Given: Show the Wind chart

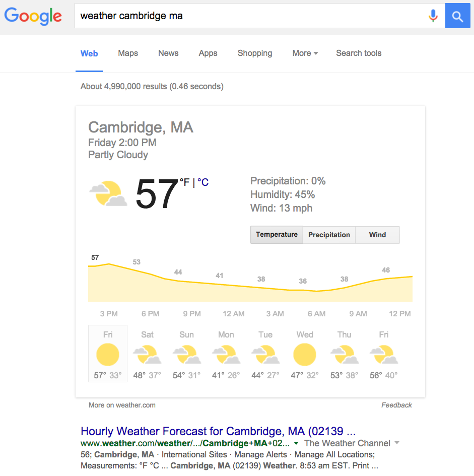Looking at the screenshot, I should point(377,235).
